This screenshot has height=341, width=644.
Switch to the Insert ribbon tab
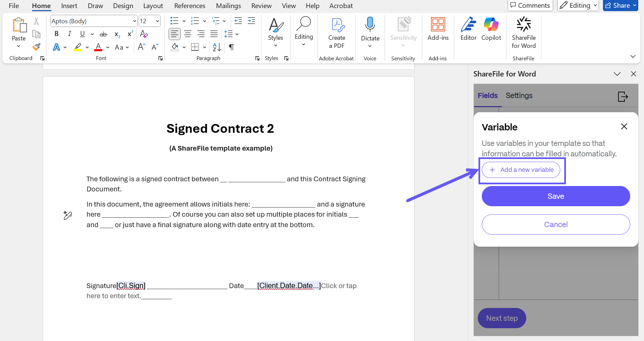tap(69, 6)
